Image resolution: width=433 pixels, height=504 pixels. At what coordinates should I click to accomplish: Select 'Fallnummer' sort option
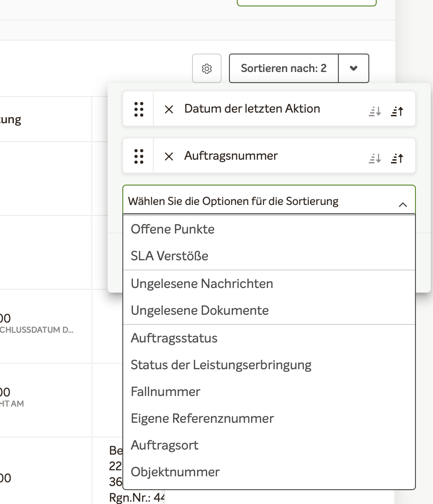[x=269, y=391]
